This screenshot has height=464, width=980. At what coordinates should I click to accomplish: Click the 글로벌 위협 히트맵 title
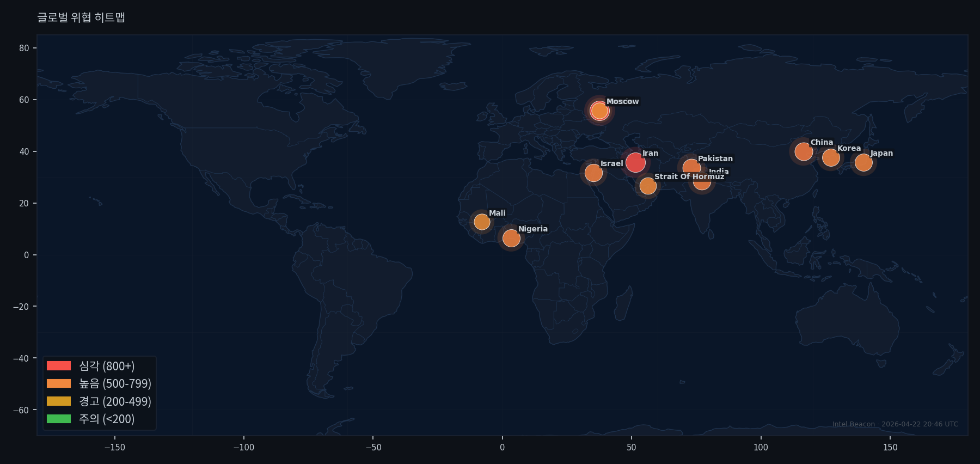81,17
